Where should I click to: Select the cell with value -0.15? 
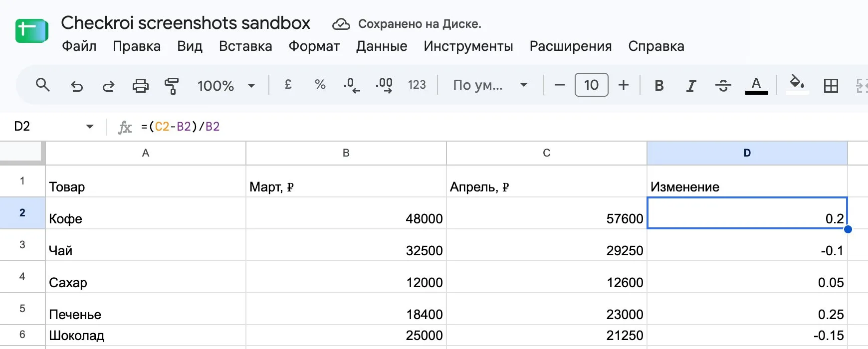tap(747, 335)
